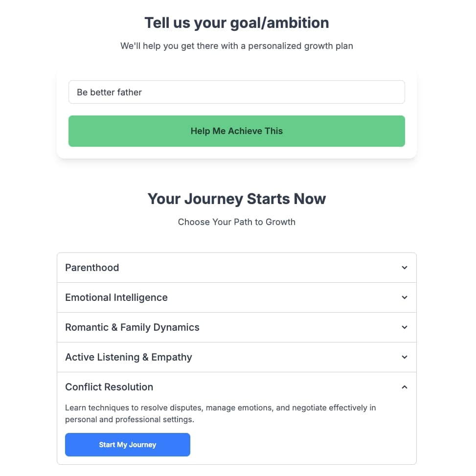Click the blue Start My Journey button
Screen dimensions: 476x476
pos(128,445)
